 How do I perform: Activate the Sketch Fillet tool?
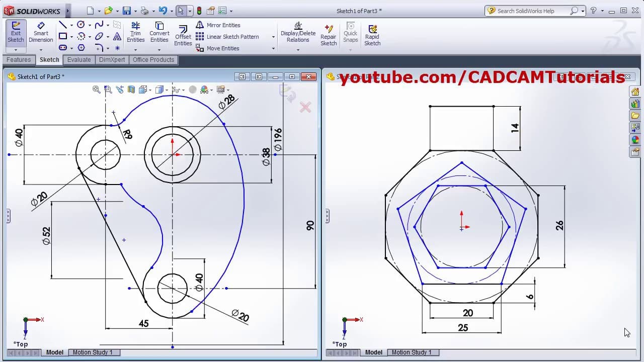click(x=99, y=48)
